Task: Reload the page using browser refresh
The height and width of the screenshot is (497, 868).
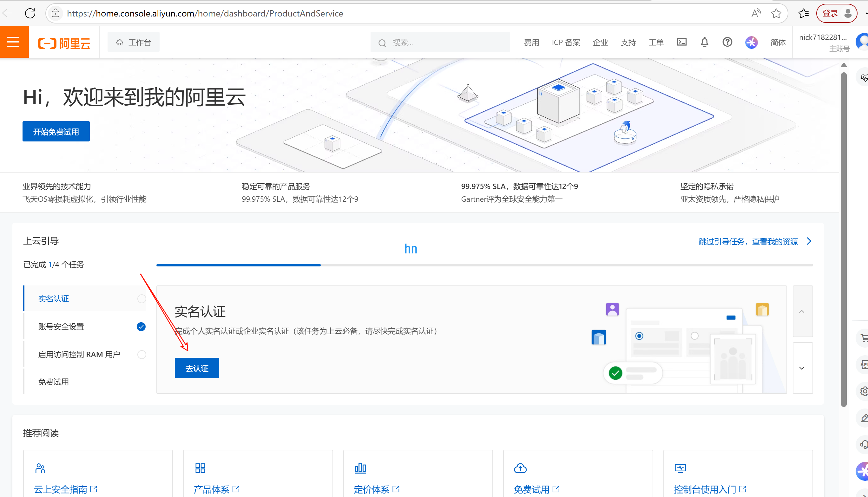Action: point(30,13)
